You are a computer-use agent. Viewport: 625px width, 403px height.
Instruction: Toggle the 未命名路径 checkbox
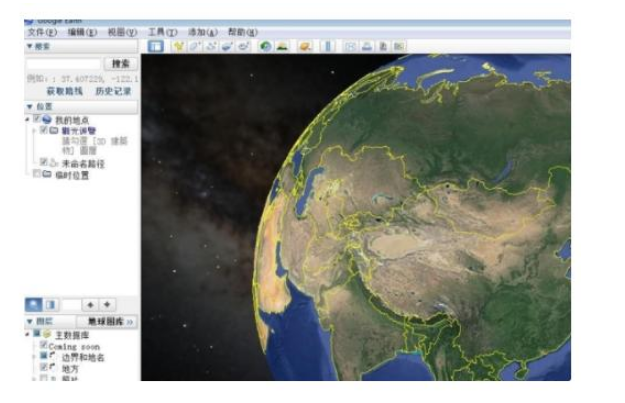(44, 161)
